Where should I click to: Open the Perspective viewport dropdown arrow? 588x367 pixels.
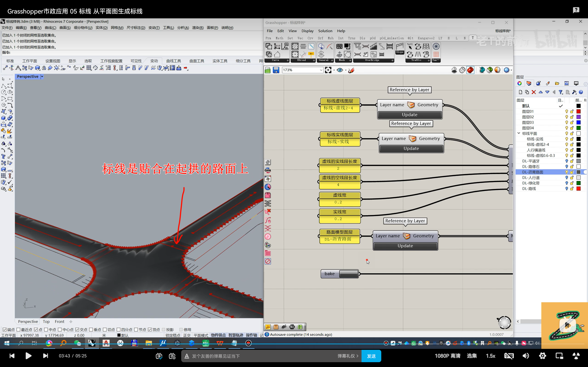42,77
